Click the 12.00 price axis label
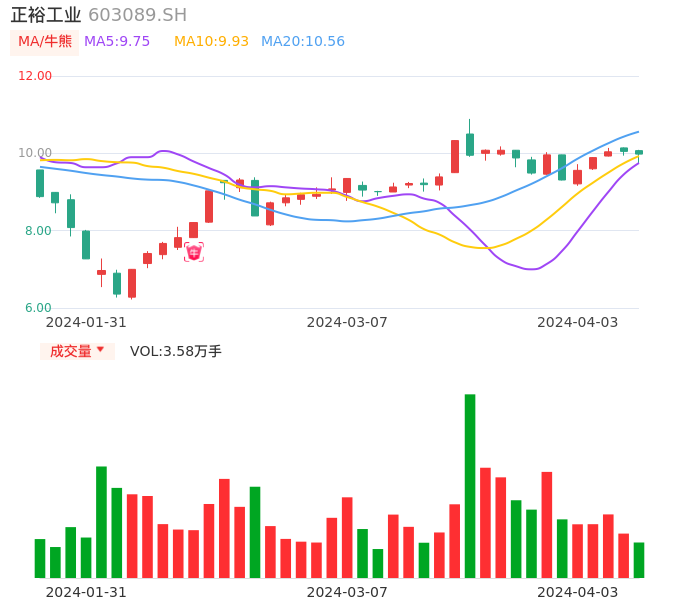The image size is (686, 606). click(35, 76)
